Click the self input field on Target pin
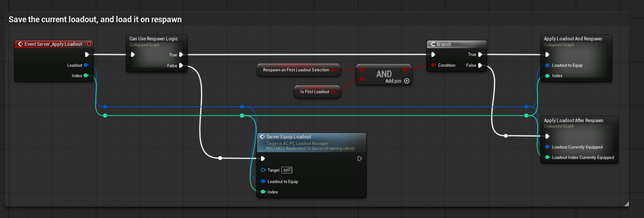 pos(286,170)
